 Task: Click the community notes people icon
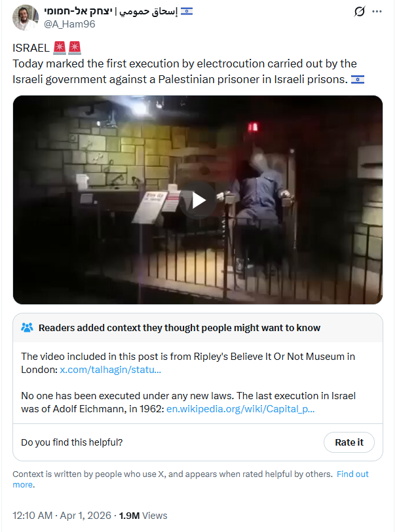(x=27, y=327)
